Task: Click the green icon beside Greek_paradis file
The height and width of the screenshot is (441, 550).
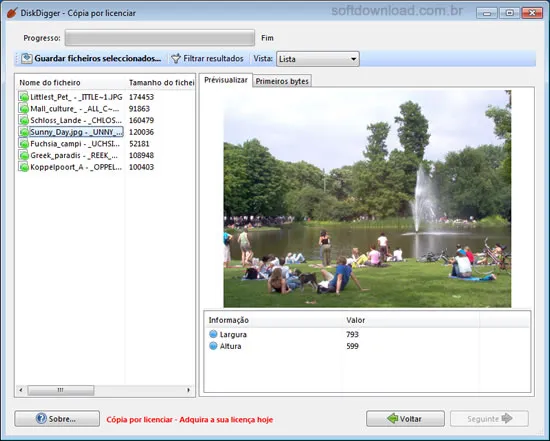Action: (24, 155)
